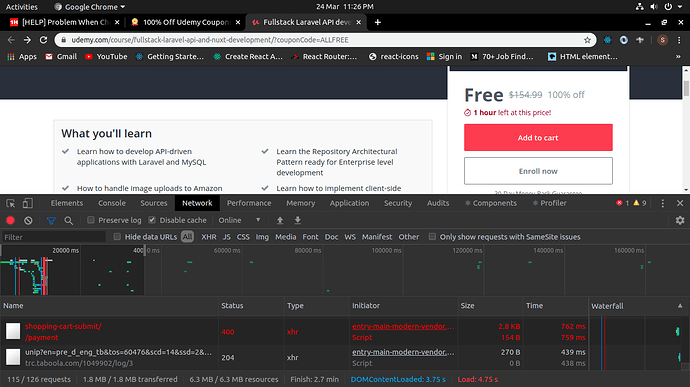This screenshot has height=387, width=690.
Task: Select the All filter type
Action: tap(187, 237)
